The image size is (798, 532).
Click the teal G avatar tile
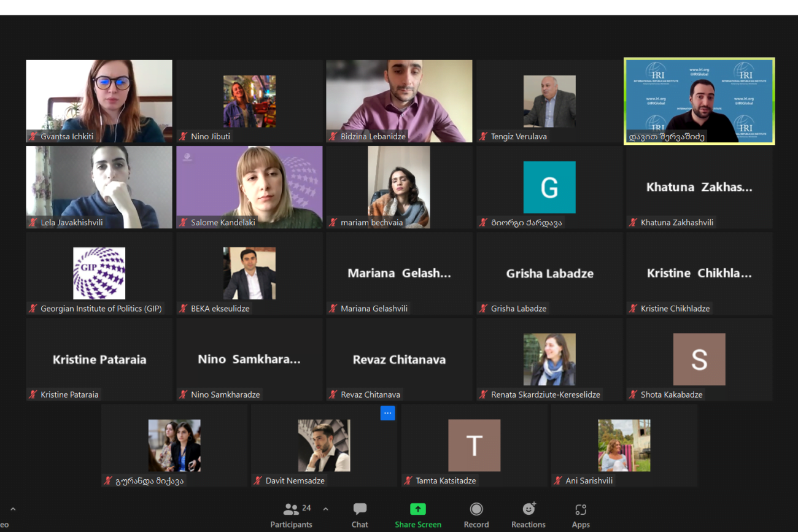[x=549, y=187]
